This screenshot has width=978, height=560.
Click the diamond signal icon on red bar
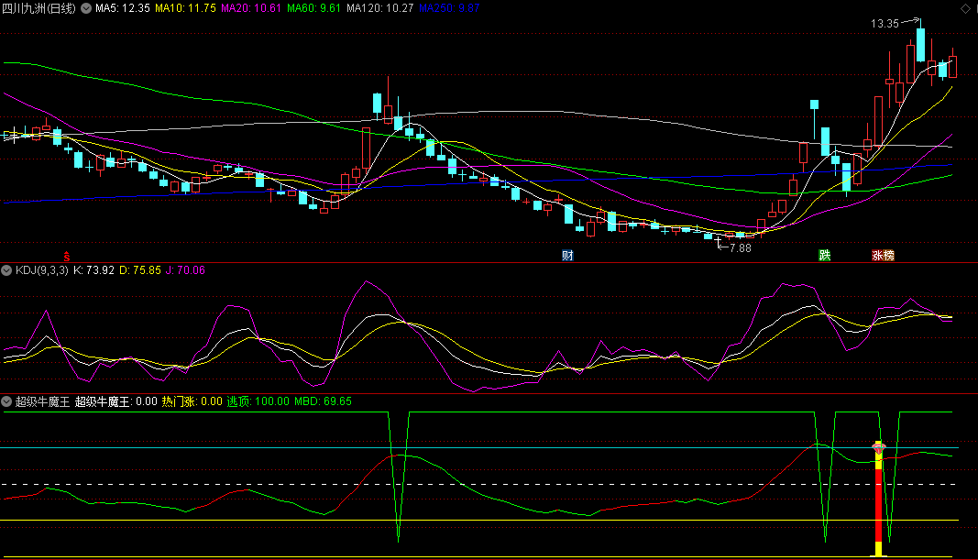click(878, 448)
